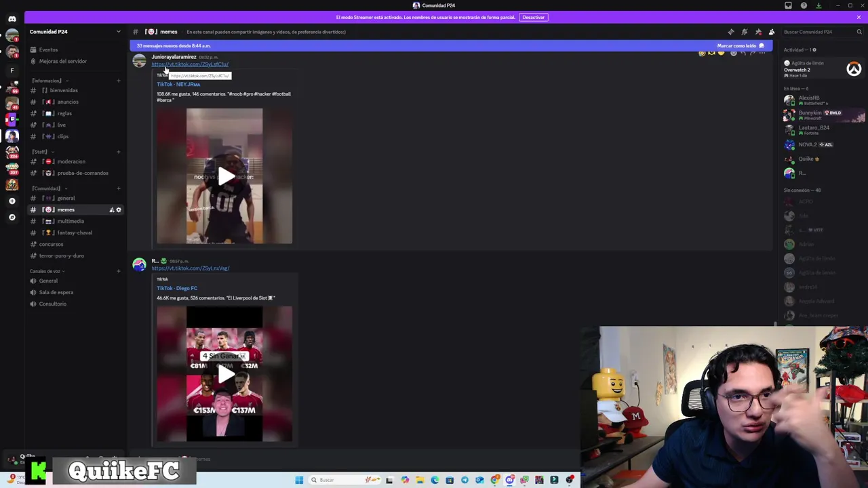Click the Windows Start button
This screenshot has width=868, height=488.
(299, 480)
